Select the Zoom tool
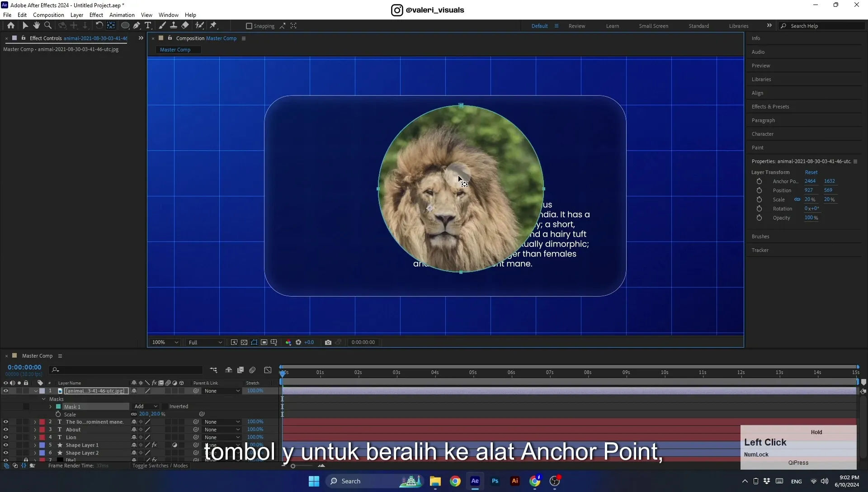This screenshot has height=492, width=868. coord(48,26)
